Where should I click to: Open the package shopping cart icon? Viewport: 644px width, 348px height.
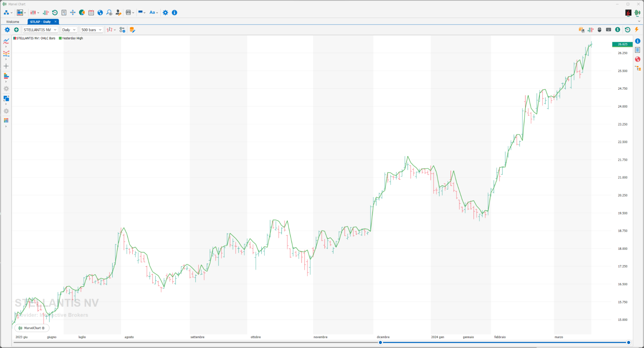pyautogui.click(x=582, y=30)
